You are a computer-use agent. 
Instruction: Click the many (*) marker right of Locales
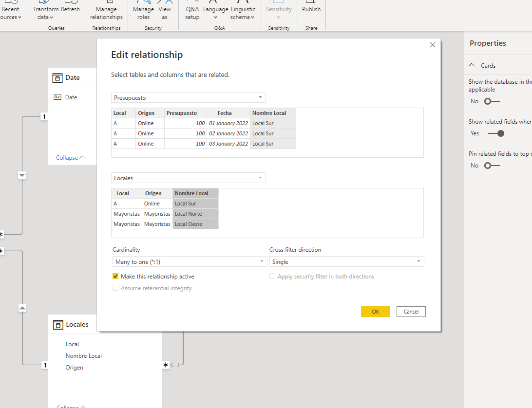(166, 365)
